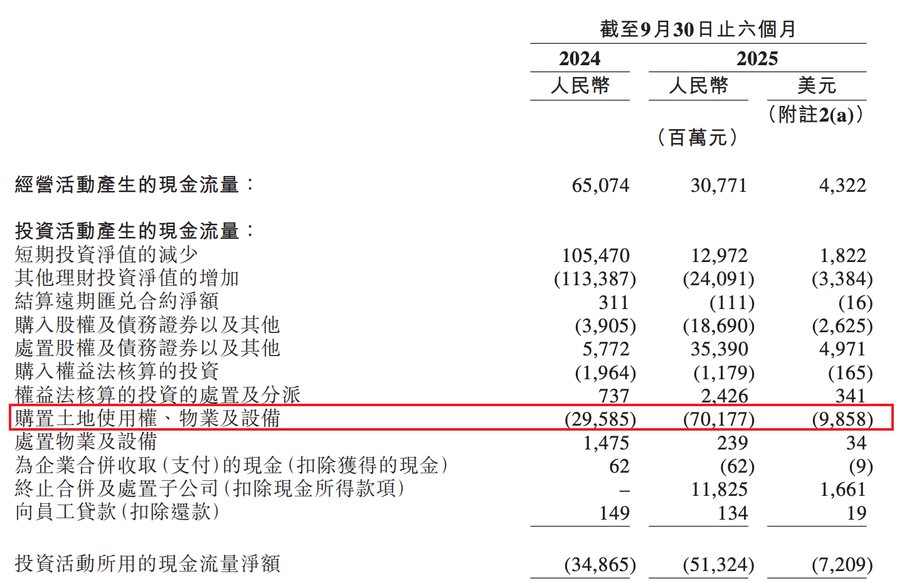Screen dimensions: 907x588
Task: Click value 341
Action: click(x=851, y=396)
